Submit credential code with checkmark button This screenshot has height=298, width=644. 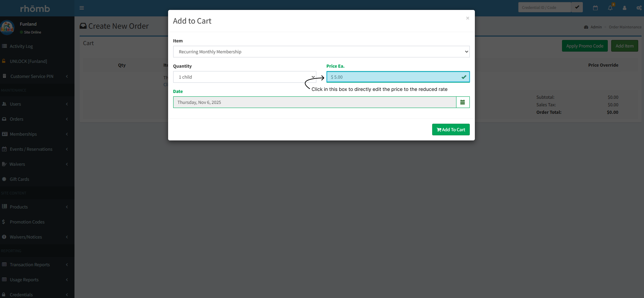pos(577,7)
